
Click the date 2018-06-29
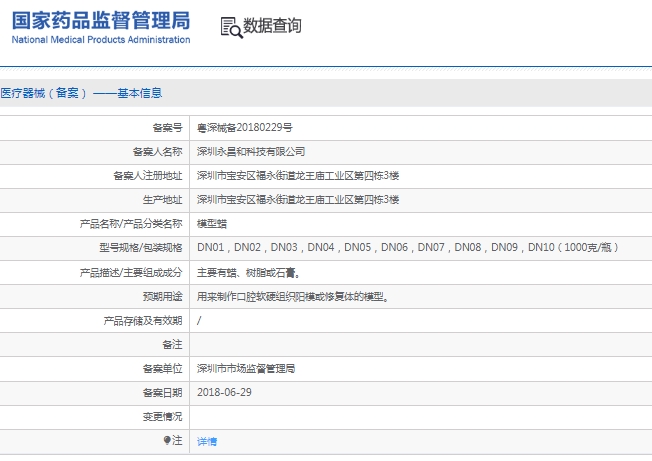pyautogui.click(x=224, y=392)
